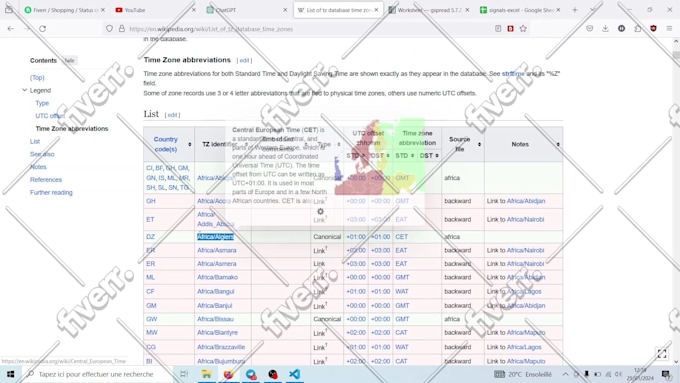Reload the Wikipedia page
680x383 pixels.
(42, 29)
